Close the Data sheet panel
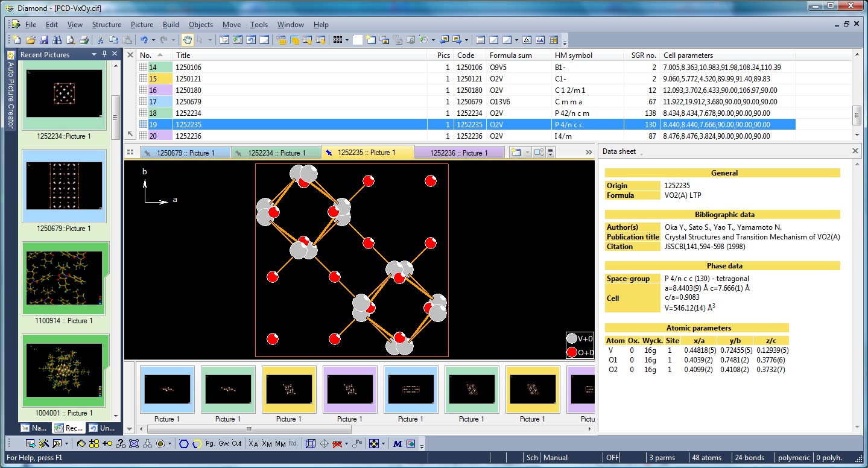The width and height of the screenshot is (868, 468). (x=855, y=151)
